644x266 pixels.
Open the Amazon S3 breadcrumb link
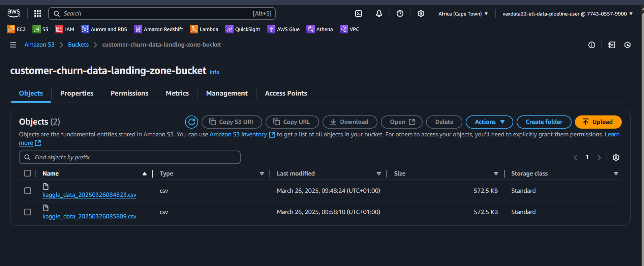pyautogui.click(x=39, y=45)
